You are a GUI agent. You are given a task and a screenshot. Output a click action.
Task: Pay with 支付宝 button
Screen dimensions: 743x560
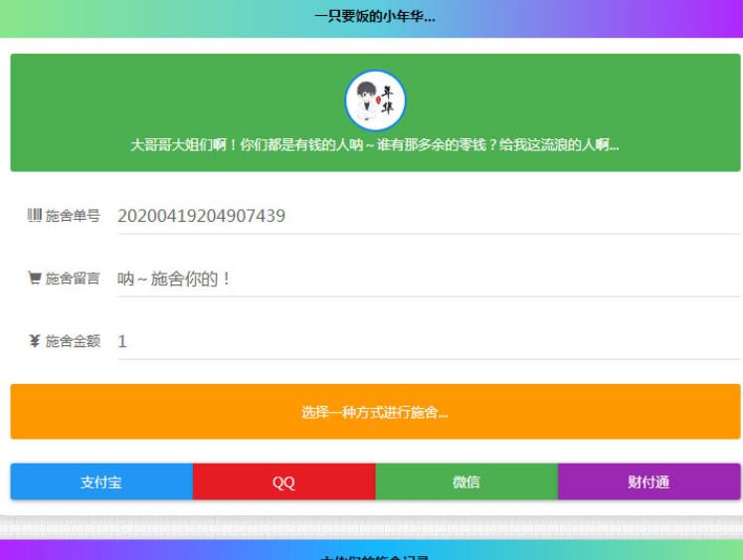tap(101, 481)
